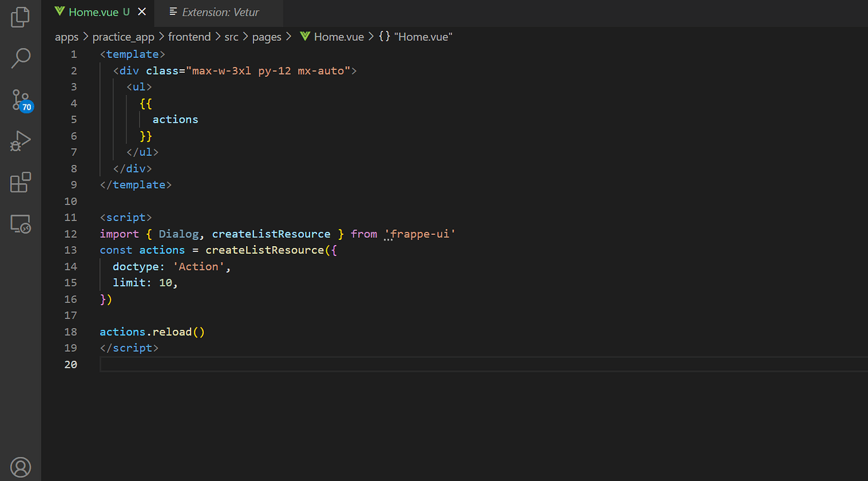Click the Vue logo on the Home.vue tab
Screen dimensions: 868x481
pos(59,11)
